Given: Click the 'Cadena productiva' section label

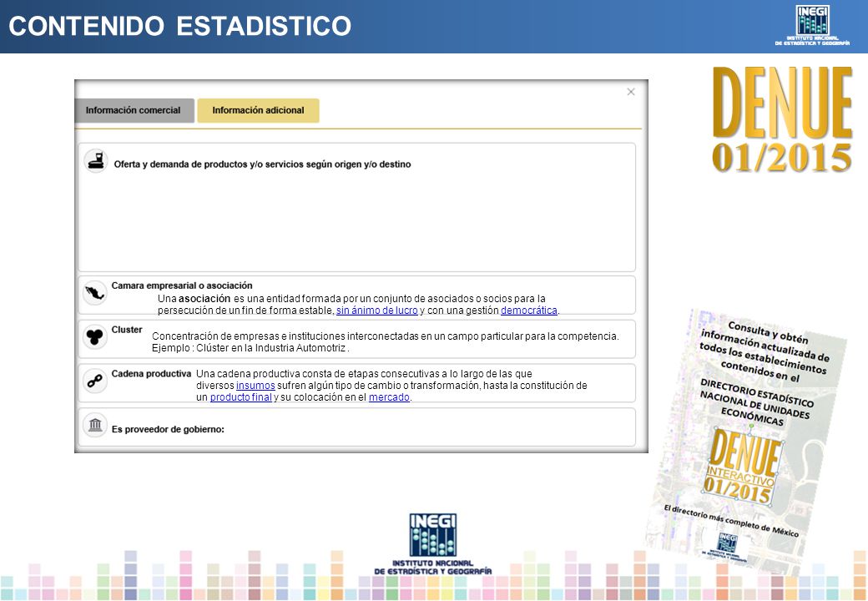Looking at the screenshot, I should [x=151, y=374].
